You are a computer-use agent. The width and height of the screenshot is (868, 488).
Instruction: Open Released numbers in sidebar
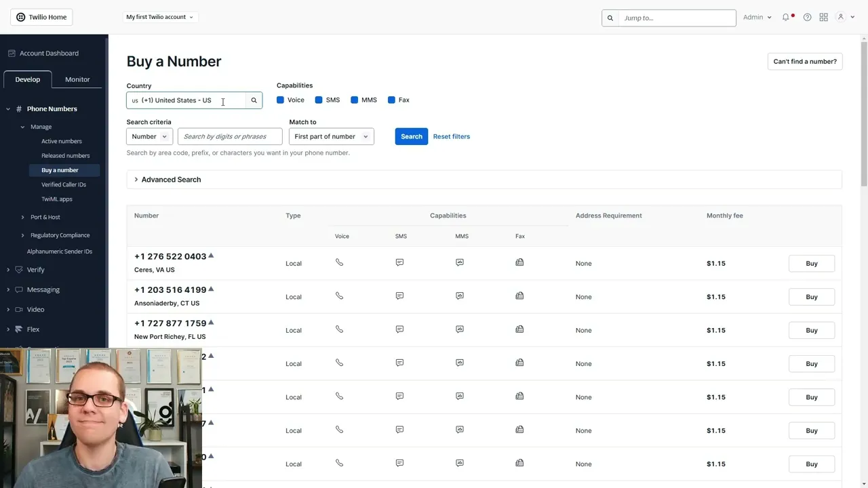[66, 156]
